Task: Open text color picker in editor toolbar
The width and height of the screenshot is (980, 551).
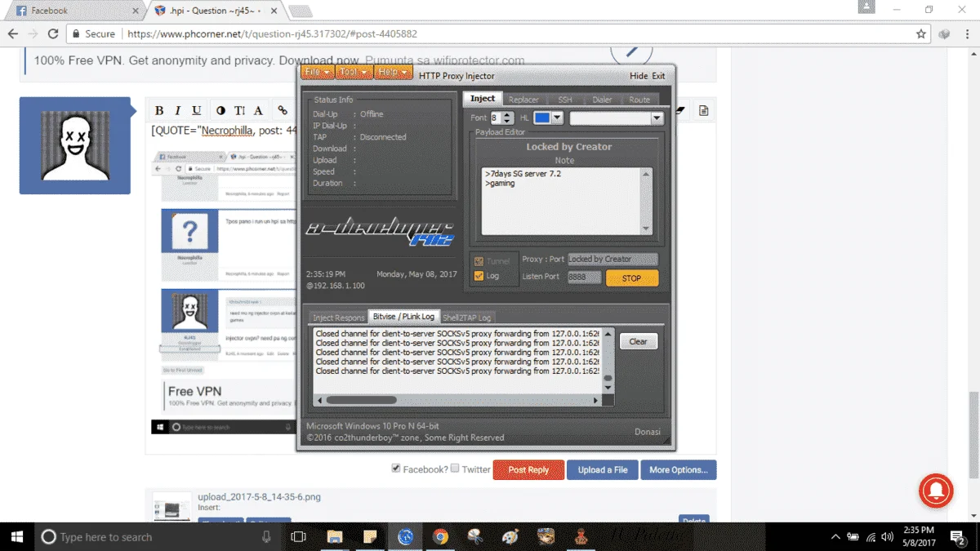Action: coord(221,110)
